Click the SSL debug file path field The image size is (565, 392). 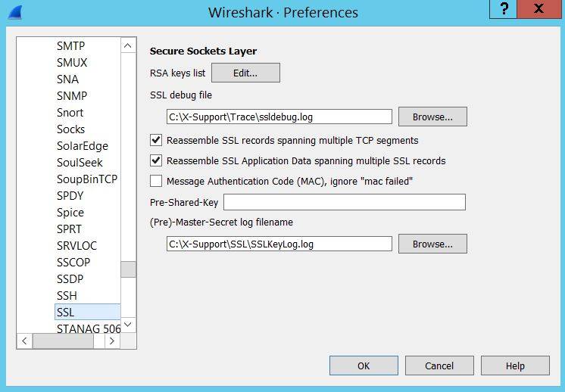[279, 117]
